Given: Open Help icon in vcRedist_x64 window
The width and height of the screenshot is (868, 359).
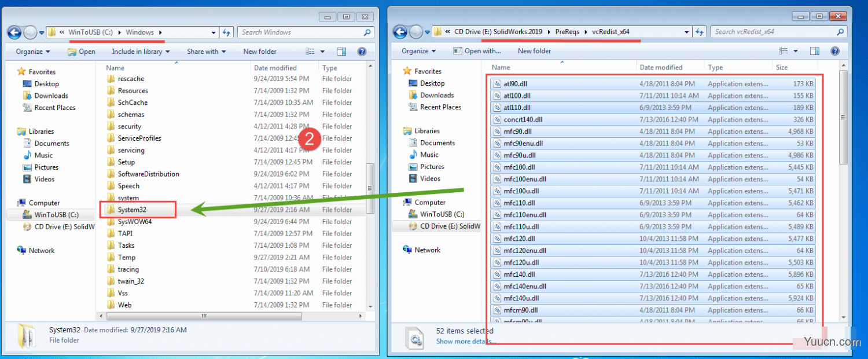Looking at the screenshot, I should click(835, 51).
